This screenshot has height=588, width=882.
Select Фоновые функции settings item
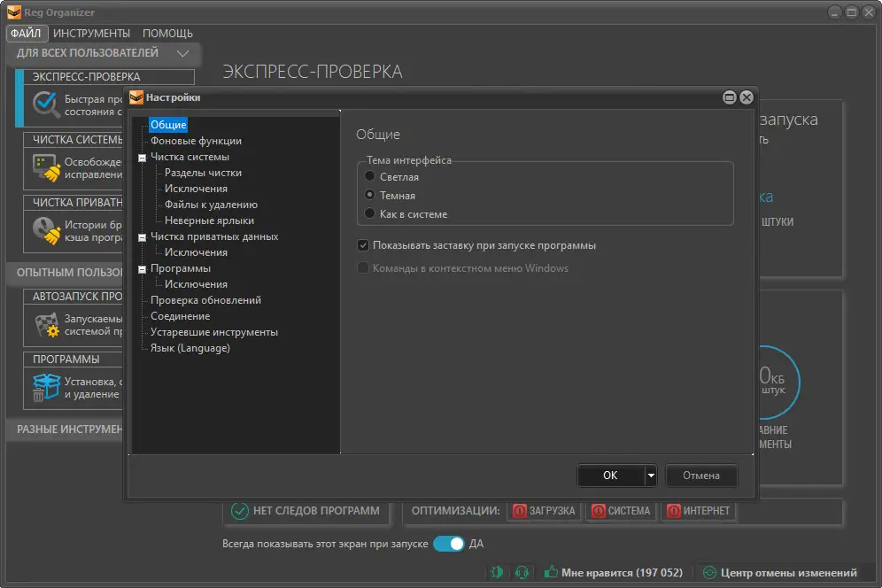tap(196, 141)
